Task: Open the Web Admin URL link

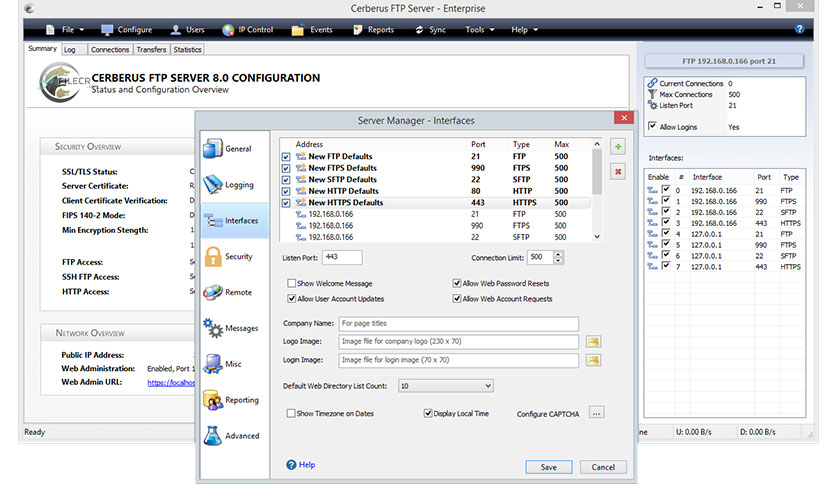Action: click(x=171, y=383)
